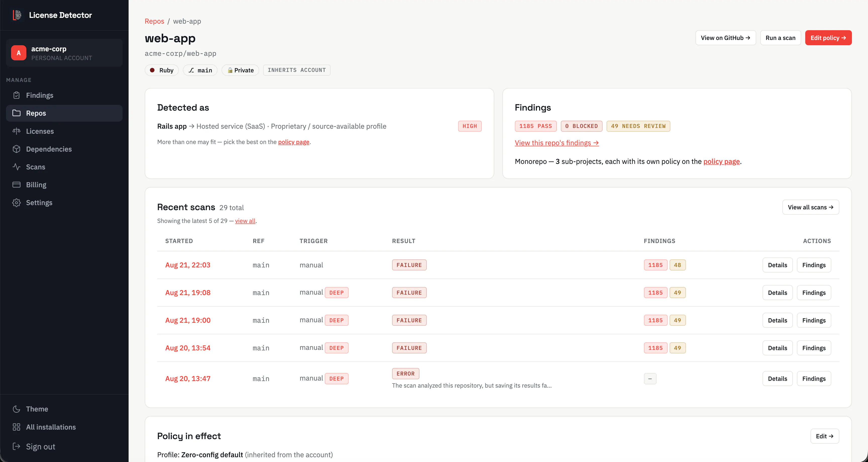868x462 pixels.
Task: Click the inline 'view all' scans link
Action: click(245, 220)
